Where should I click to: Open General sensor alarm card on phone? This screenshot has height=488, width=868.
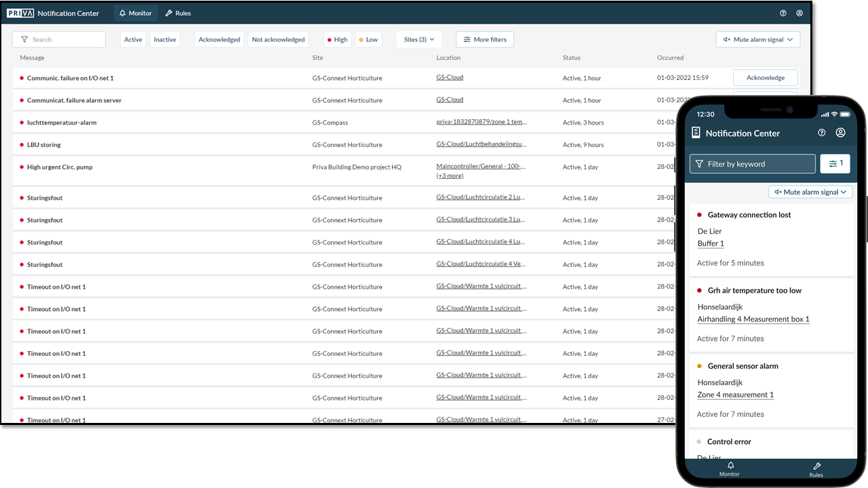click(772, 390)
